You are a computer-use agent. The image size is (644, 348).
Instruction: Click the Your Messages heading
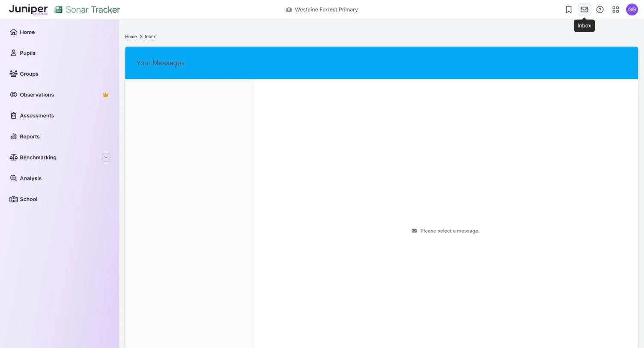coord(161,63)
